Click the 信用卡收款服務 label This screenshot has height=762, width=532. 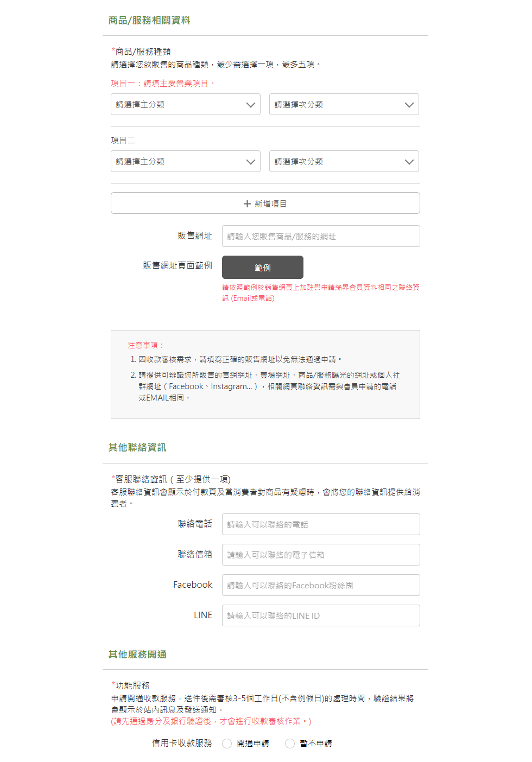(182, 743)
